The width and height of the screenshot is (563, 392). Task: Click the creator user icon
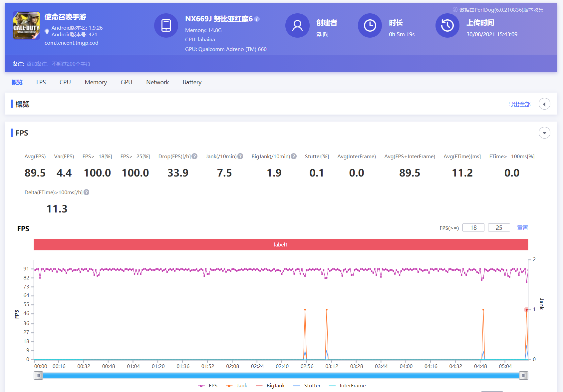point(297,25)
